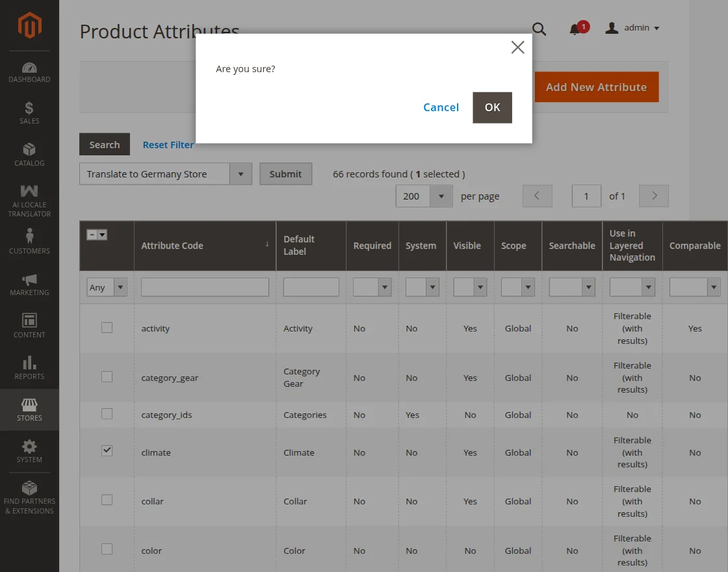The width and height of the screenshot is (728, 572).
Task: Open the Reports menu
Action: pos(29,368)
